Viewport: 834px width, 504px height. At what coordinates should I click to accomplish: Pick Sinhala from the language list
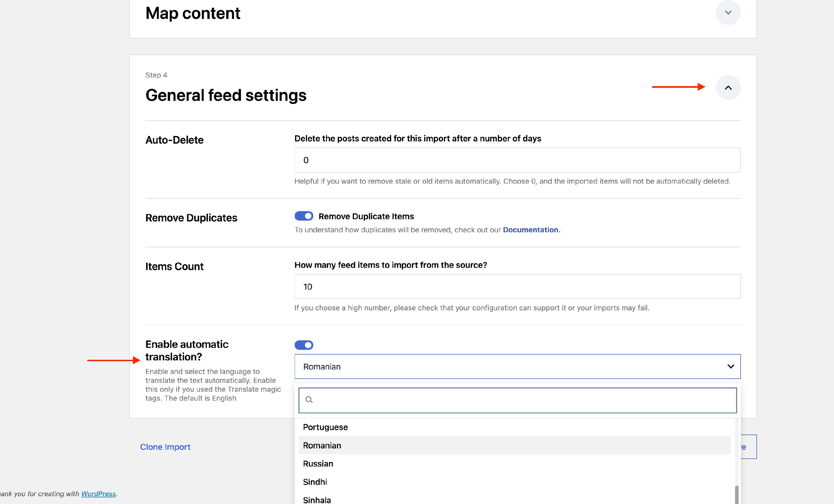tap(317, 500)
